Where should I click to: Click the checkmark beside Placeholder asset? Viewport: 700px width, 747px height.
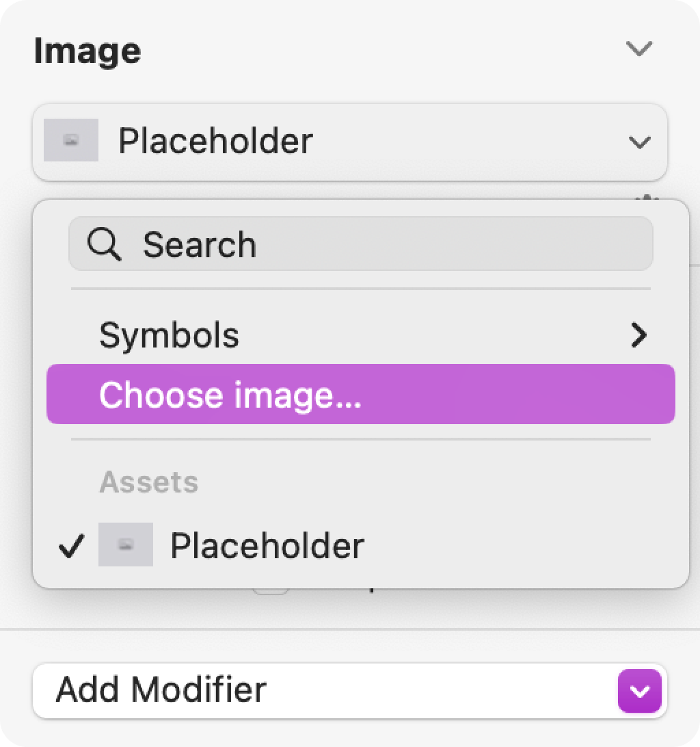71,545
